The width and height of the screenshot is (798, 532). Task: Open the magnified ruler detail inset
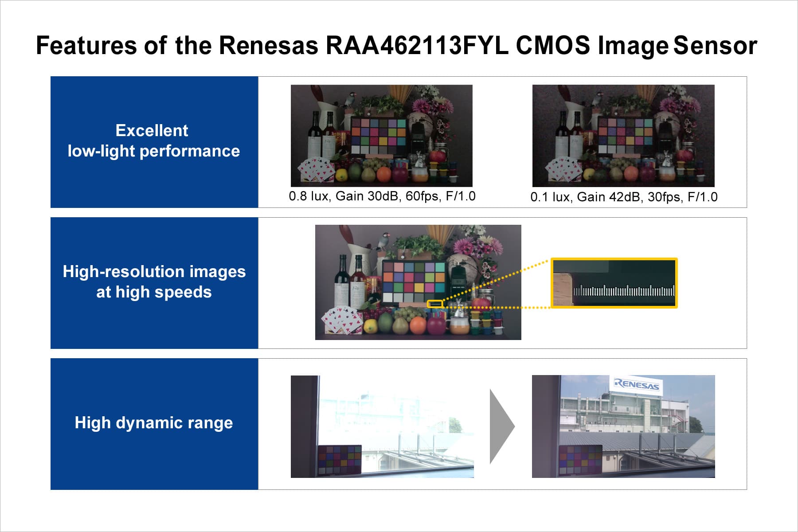[614, 283]
